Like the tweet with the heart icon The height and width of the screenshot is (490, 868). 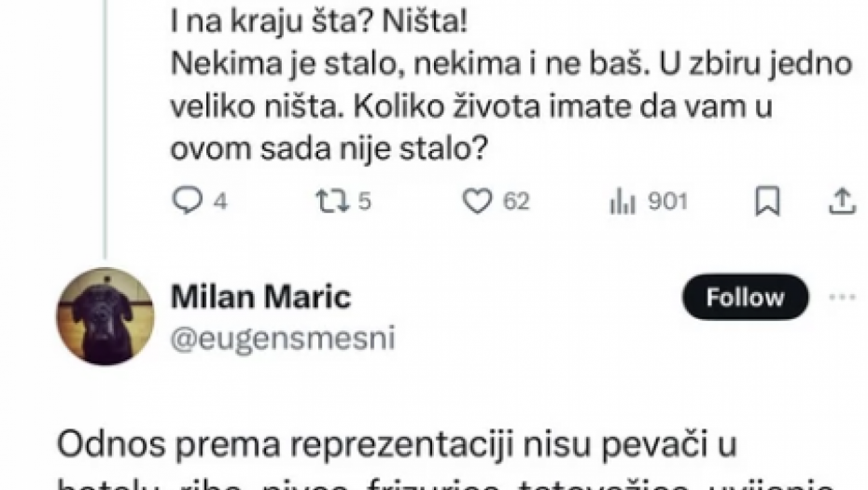click(479, 202)
